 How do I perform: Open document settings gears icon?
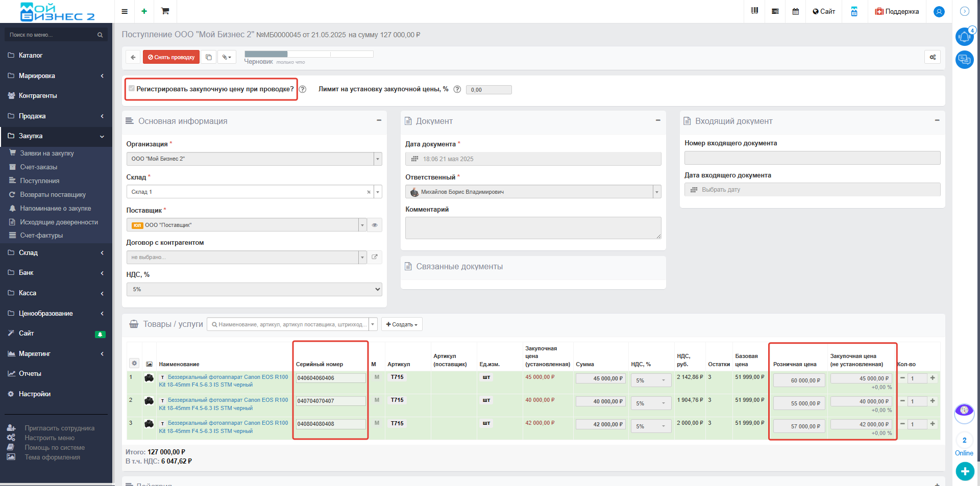(933, 57)
